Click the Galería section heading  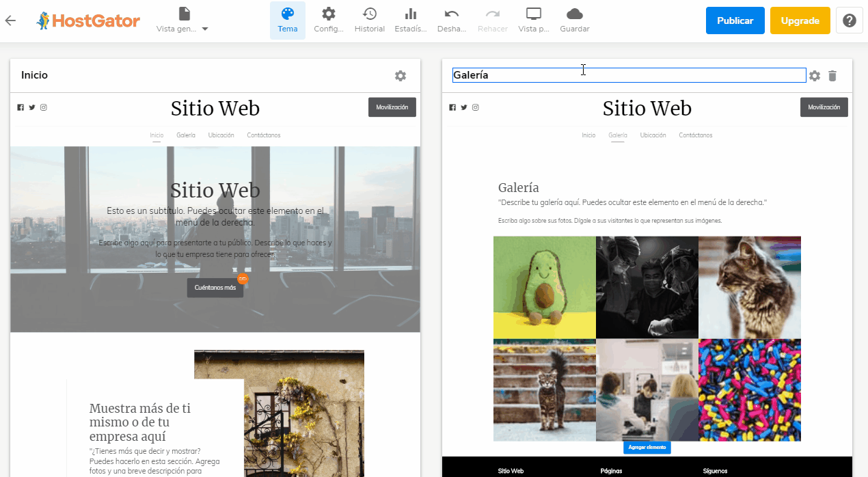519,188
